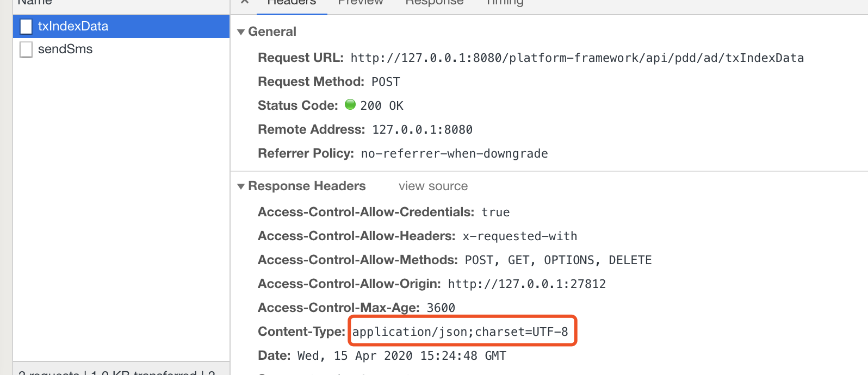868x375 pixels.
Task: Click the txIndexData file icon
Action: click(x=26, y=27)
